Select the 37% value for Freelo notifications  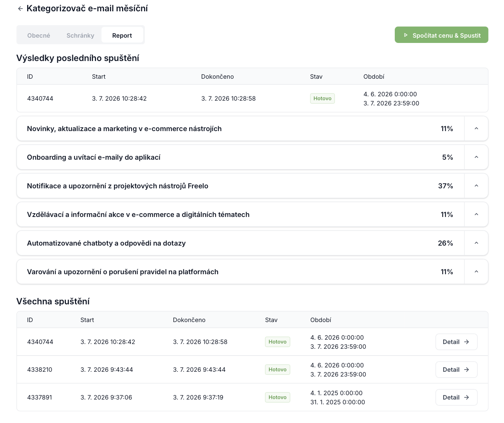click(x=446, y=186)
